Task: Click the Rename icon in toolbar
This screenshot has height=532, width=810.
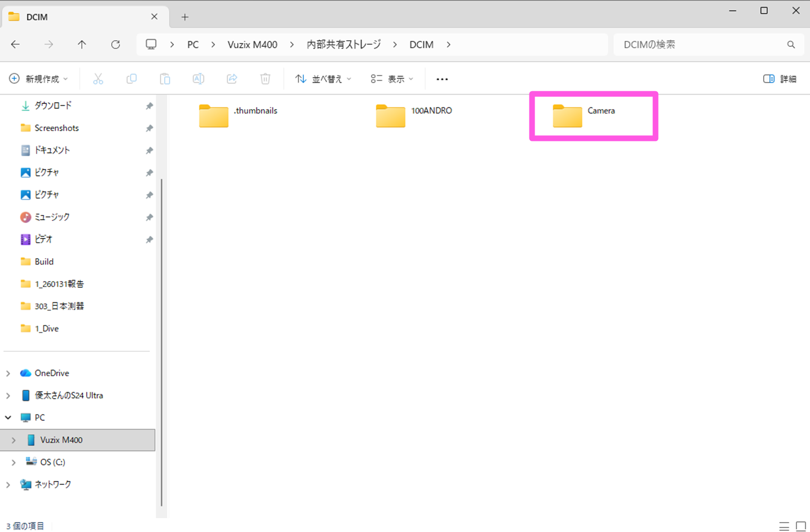Action: [x=198, y=79]
